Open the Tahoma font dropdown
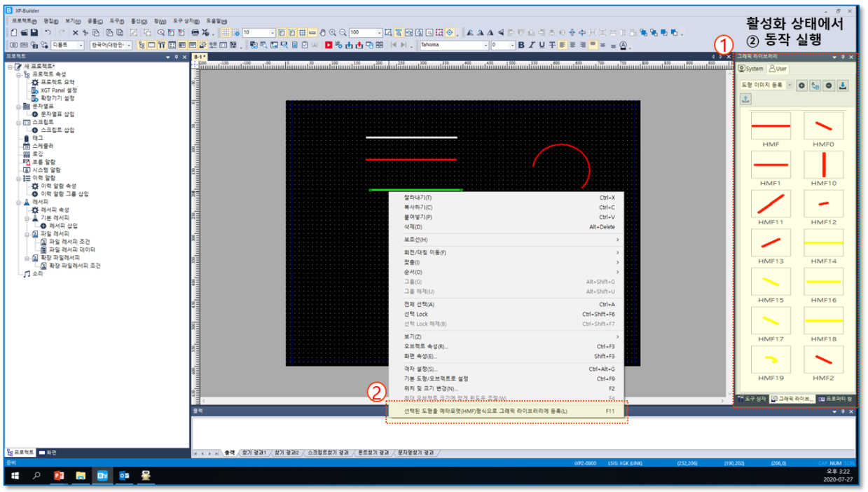Image resolution: width=868 pixels, height=492 pixels. (x=486, y=45)
